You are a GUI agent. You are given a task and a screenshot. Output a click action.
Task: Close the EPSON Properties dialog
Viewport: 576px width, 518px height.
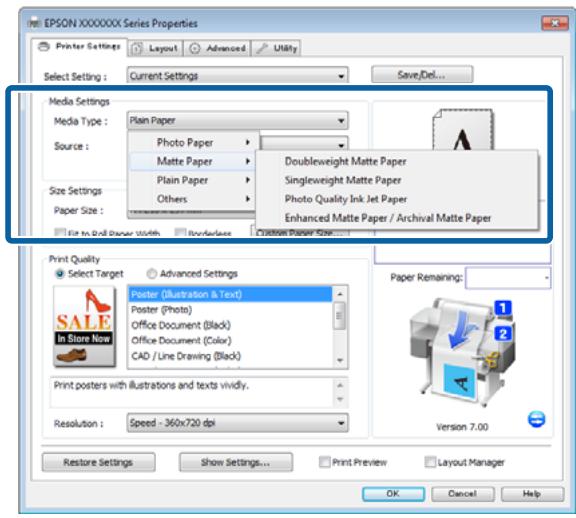[x=555, y=24]
